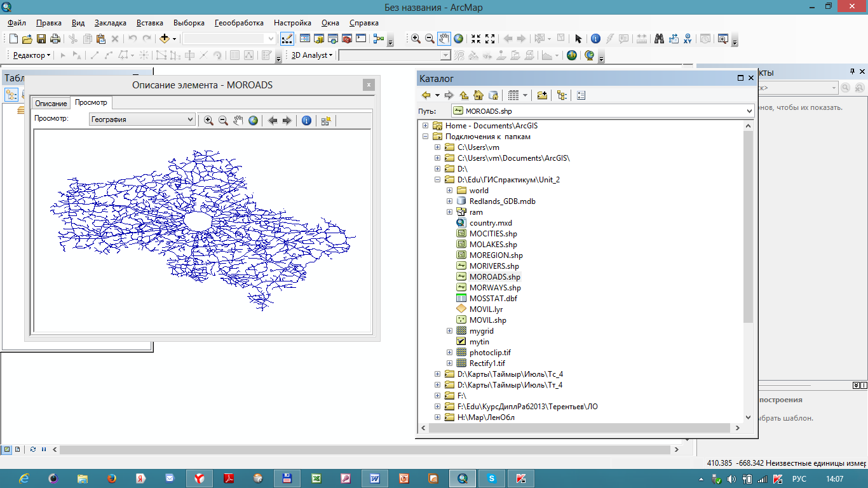Go up one level in Catalog
868x488 pixels.
click(464, 95)
